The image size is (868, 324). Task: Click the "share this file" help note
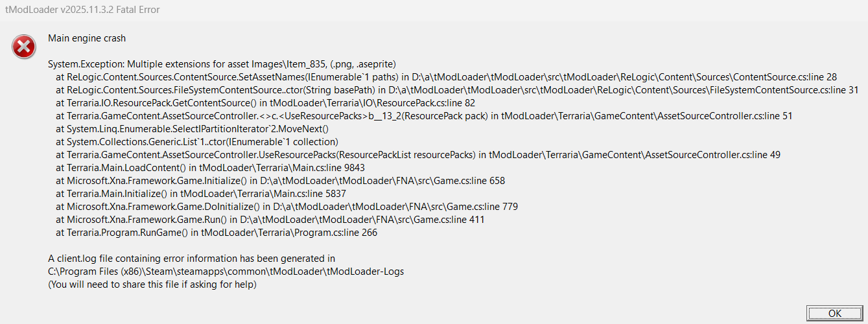pos(152,284)
